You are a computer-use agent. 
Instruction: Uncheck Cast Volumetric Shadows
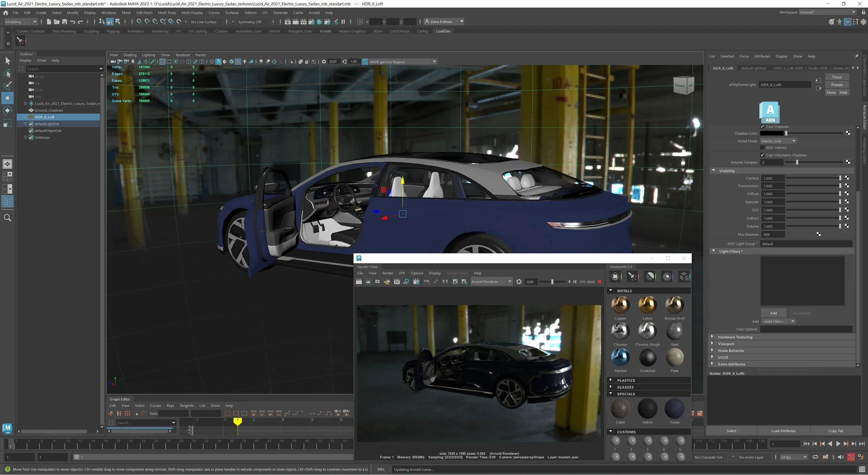[762, 155]
